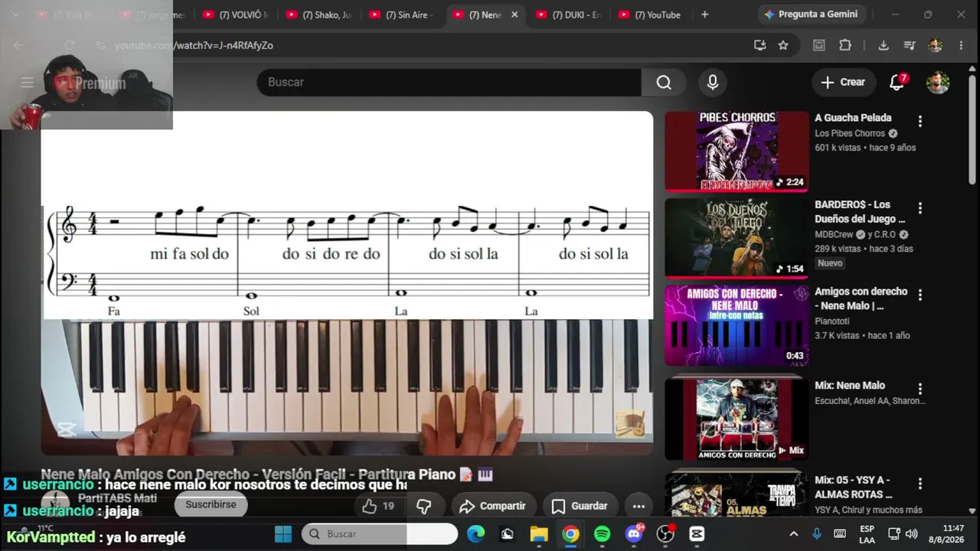Switch to the DUKI - En tab
The height and width of the screenshot is (551, 980).
pyautogui.click(x=569, y=15)
